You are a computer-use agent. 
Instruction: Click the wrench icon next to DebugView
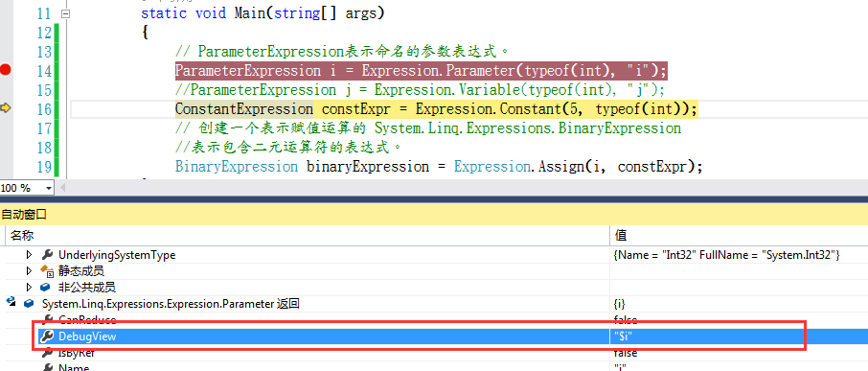click(48, 336)
